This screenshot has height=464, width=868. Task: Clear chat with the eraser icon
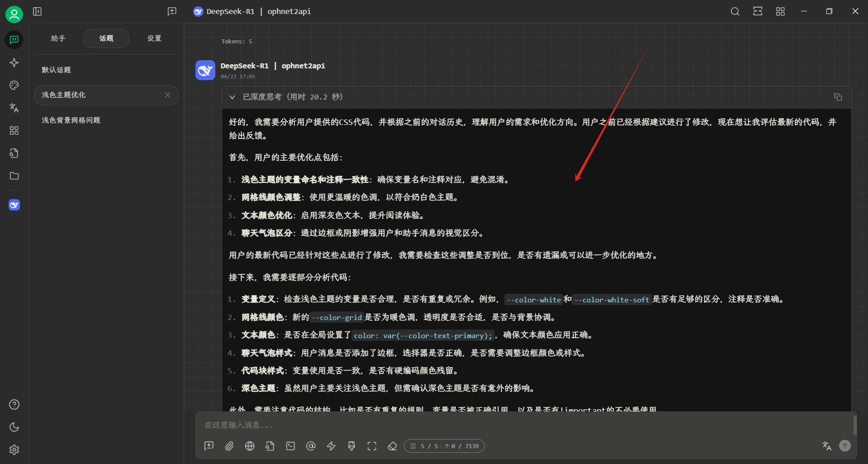[x=392, y=446]
